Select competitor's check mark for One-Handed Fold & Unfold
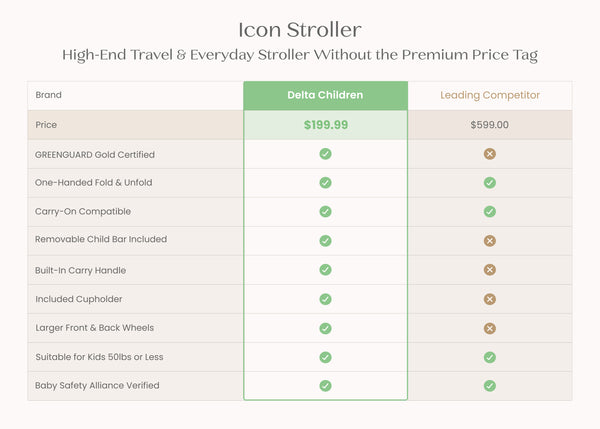The image size is (600, 429). (x=490, y=183)
